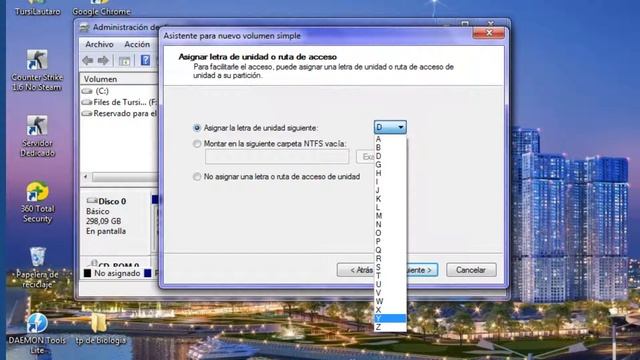Choose letter B from the drive list

390,147
